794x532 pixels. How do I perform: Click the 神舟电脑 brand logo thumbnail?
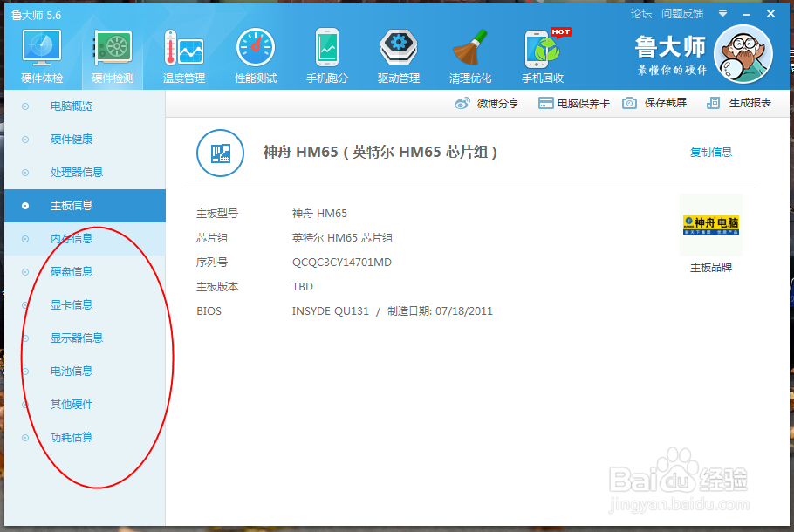pos(711,225)
